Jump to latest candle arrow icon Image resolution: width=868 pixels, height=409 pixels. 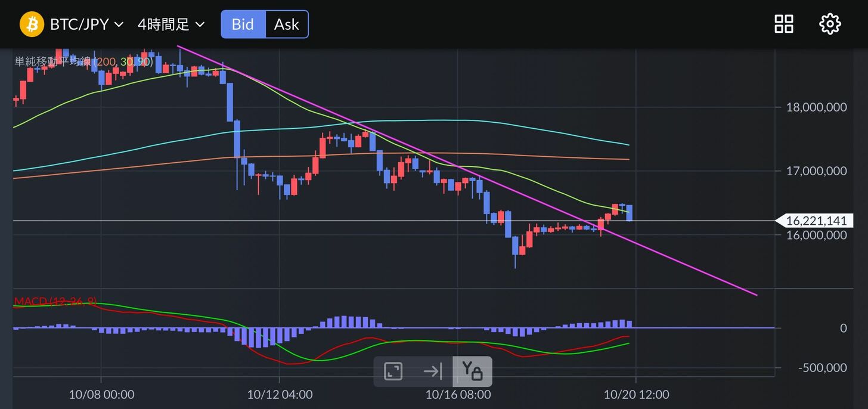(x=432, y=371)
